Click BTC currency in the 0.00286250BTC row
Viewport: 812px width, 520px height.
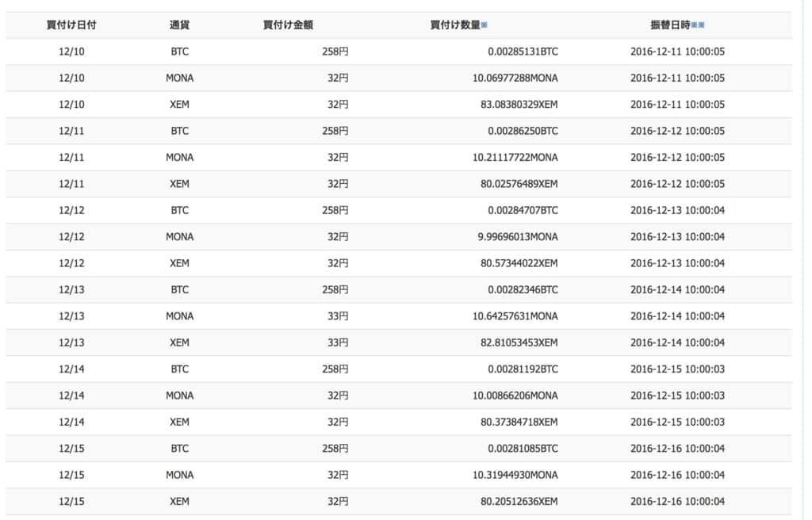(x=180, y=131)
